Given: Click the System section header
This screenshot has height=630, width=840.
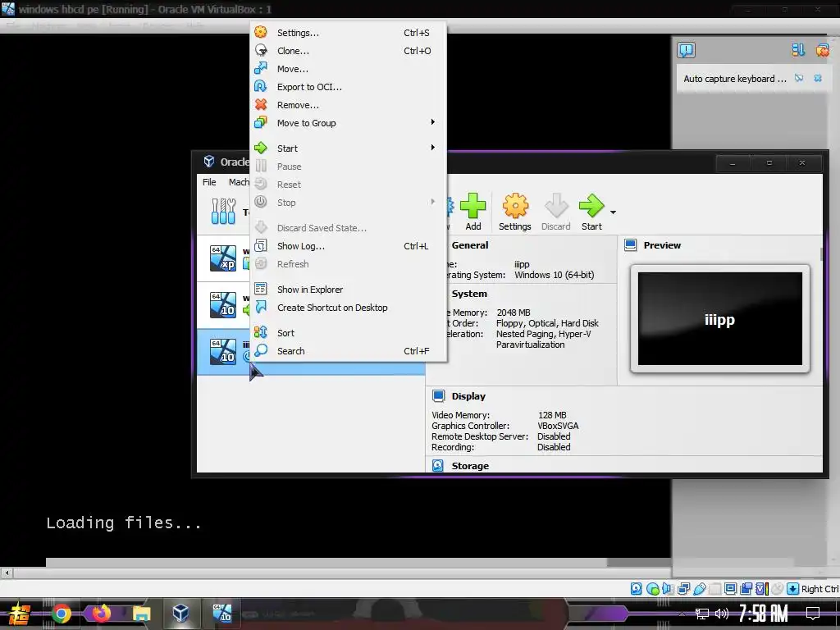Looking at the screenshot, I should click(x=468, y=294).
